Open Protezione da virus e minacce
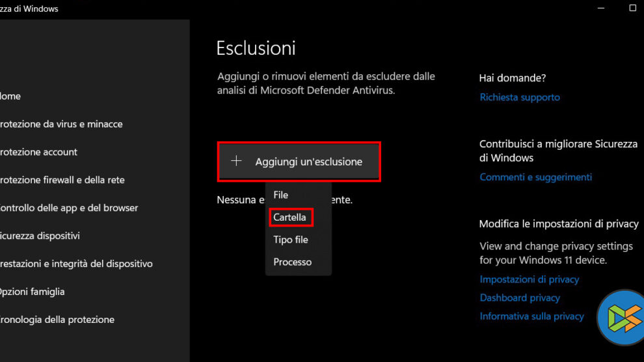Screen dimensions: 644x362 click(x=61, y=124)
